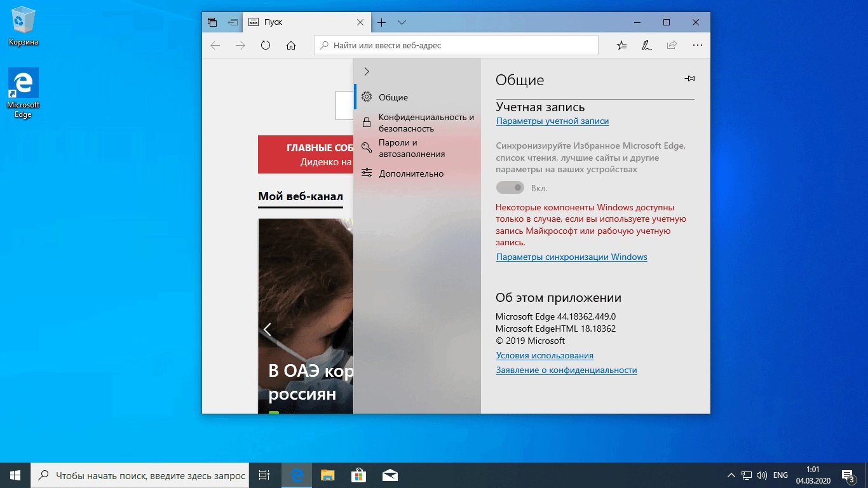The height and width of the screenshot is (488, 868).
Task: Open Task View from the taskbar
Action: coord(264,475)
